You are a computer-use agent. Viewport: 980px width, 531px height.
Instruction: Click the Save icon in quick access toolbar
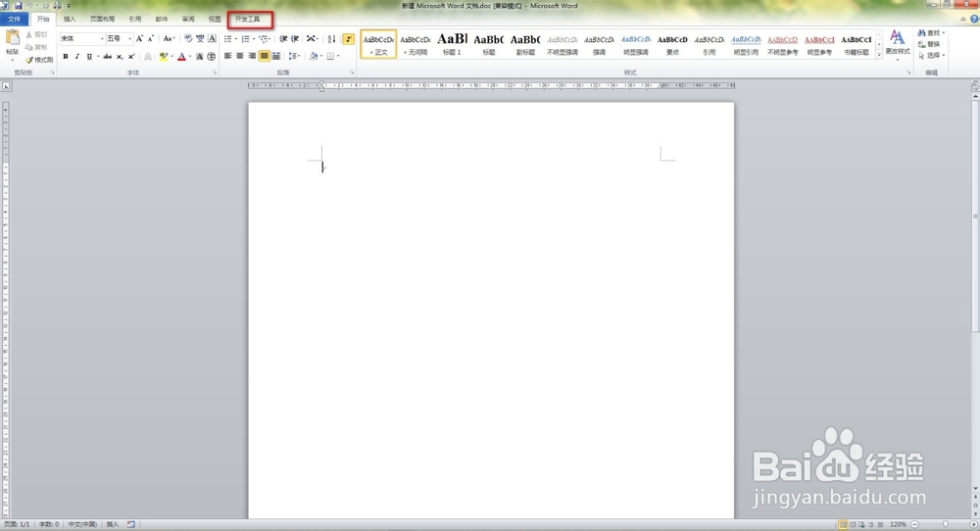coord(18,6)
